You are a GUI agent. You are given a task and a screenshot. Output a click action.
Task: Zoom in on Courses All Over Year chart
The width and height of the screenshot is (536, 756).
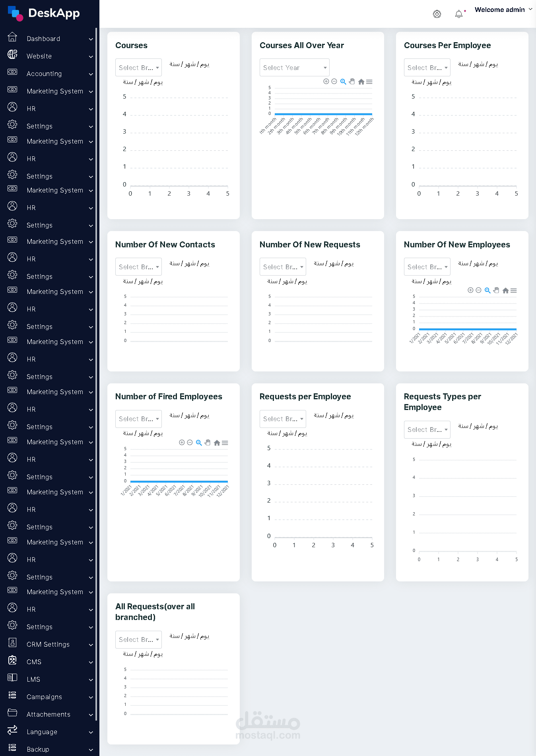(x=326, y=82)
